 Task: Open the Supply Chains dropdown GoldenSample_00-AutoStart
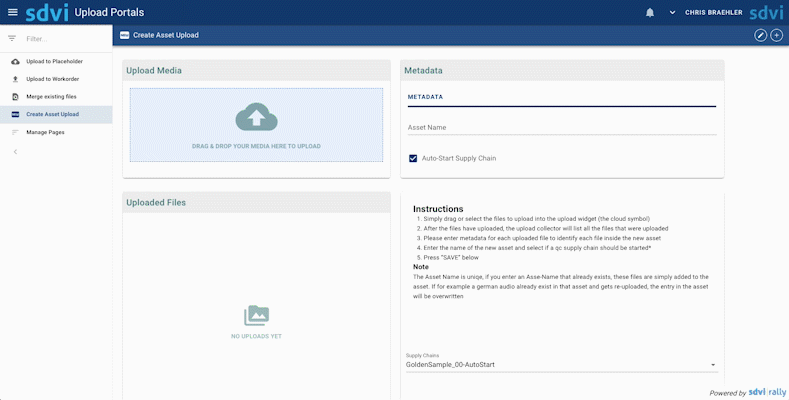[x=562, y=365]
